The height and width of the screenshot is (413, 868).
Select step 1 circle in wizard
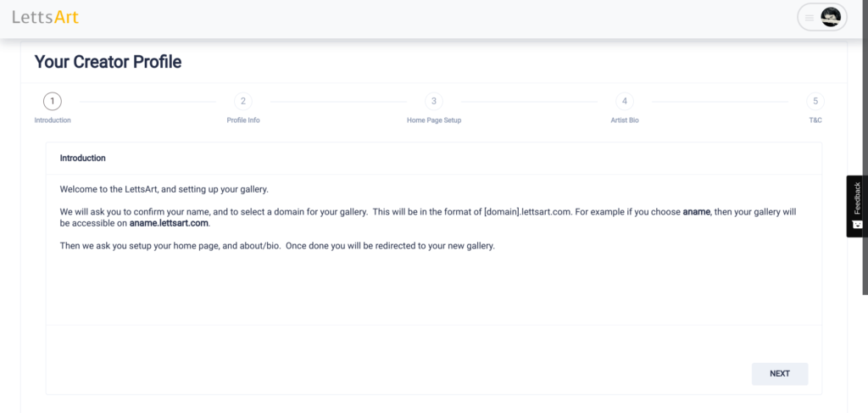point(52,101)
